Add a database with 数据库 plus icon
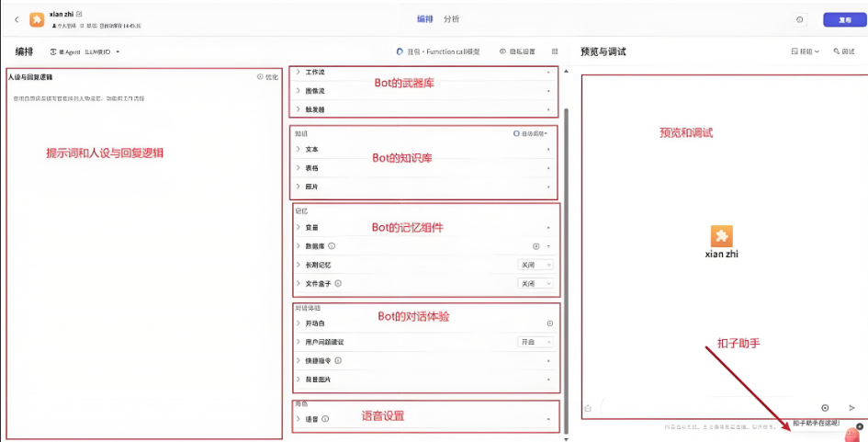Image resolution: width=868 pixels, height=442 pixels. (x=548, y=246)
